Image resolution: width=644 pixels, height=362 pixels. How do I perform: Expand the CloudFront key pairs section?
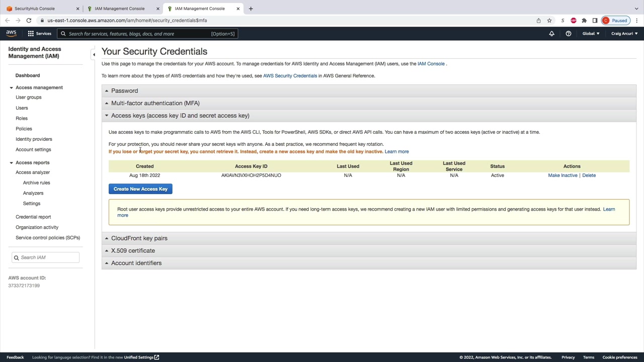[369, 238]
